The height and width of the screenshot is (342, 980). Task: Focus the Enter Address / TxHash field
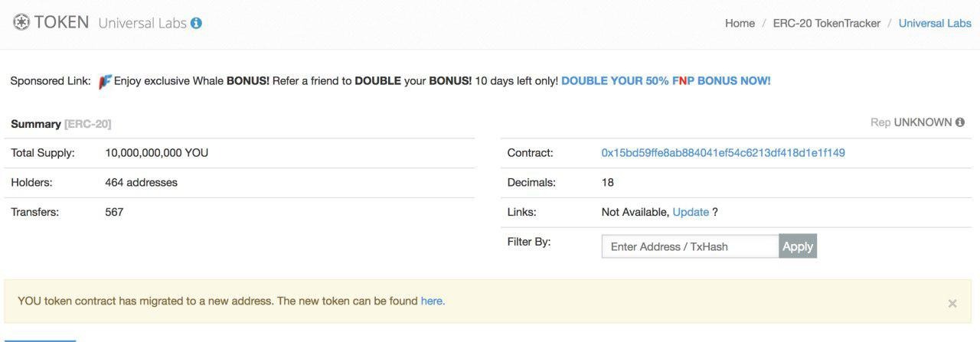(691, 246)
